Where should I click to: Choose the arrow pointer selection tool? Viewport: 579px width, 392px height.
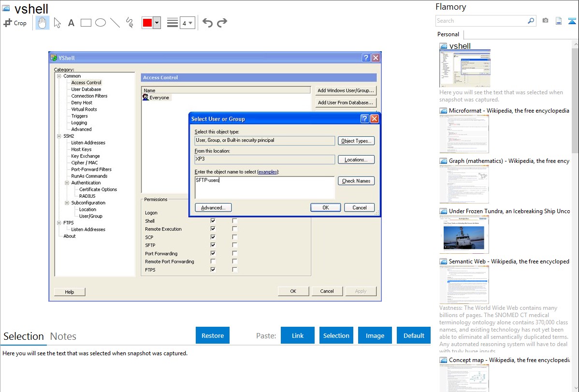[57, 23]
